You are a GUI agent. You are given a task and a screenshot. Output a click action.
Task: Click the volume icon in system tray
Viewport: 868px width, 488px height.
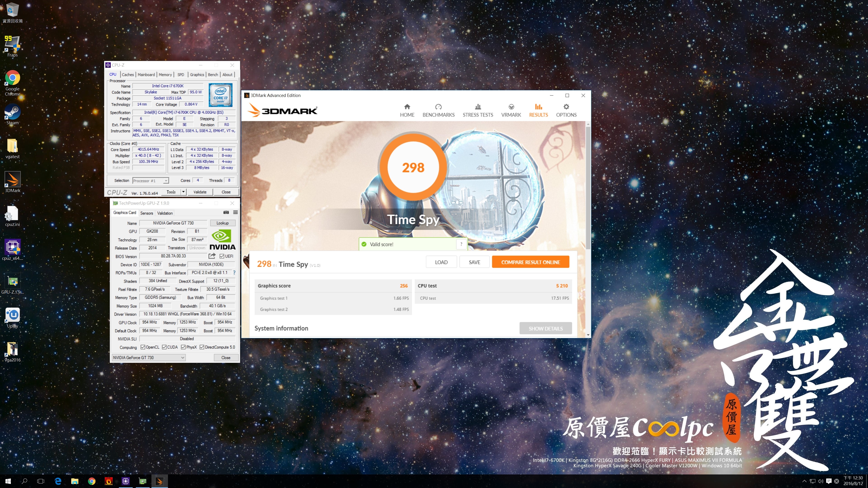(x=821, y=481)
